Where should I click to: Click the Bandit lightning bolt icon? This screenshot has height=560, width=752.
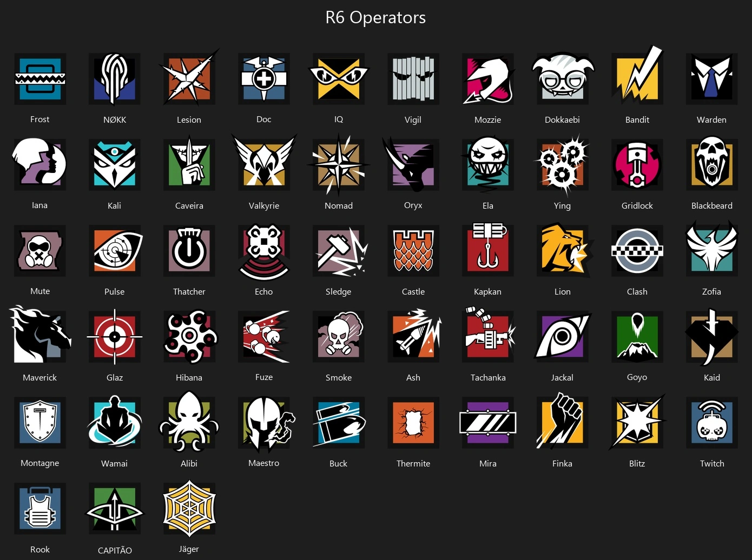pos(637,76)
